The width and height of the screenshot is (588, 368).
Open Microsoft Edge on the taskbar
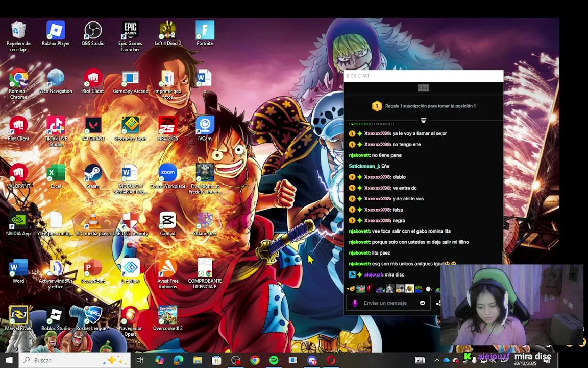coord(179,360)
